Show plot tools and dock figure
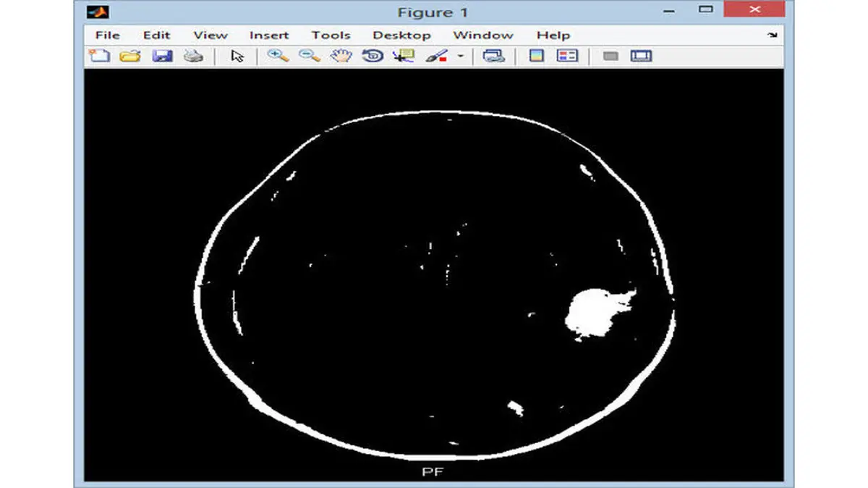The image size is (868, 488). (641, 56)
